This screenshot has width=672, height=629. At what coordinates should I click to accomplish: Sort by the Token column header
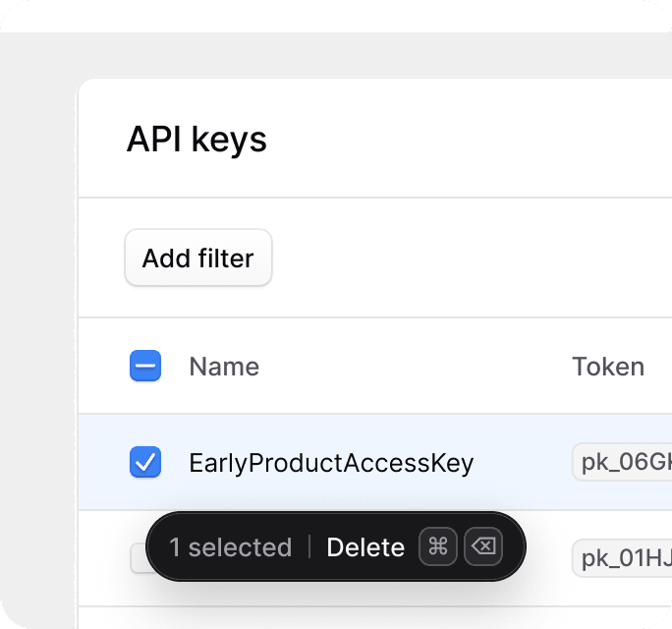tap(608, 367)
